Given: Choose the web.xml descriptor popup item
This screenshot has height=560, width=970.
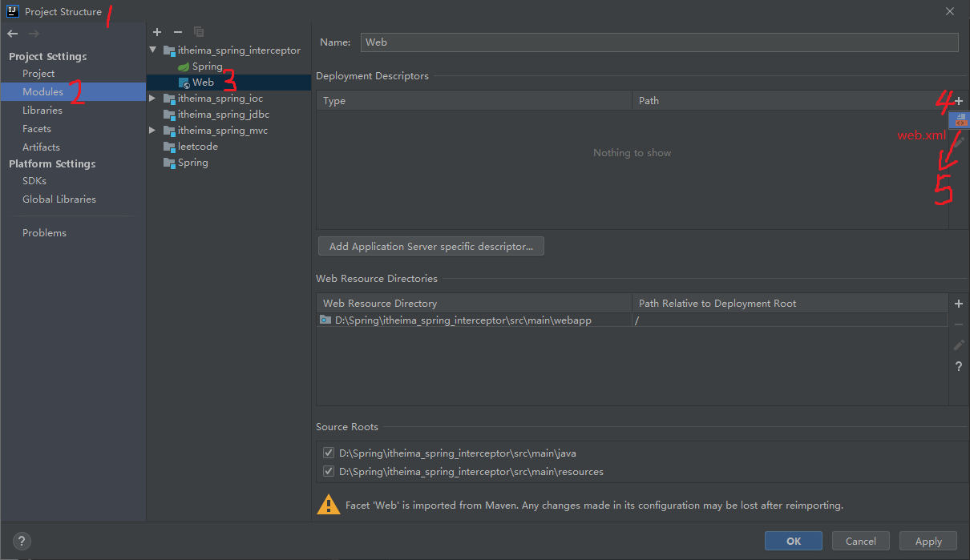Looking at the screenshot, I should (x=960, y=120).
